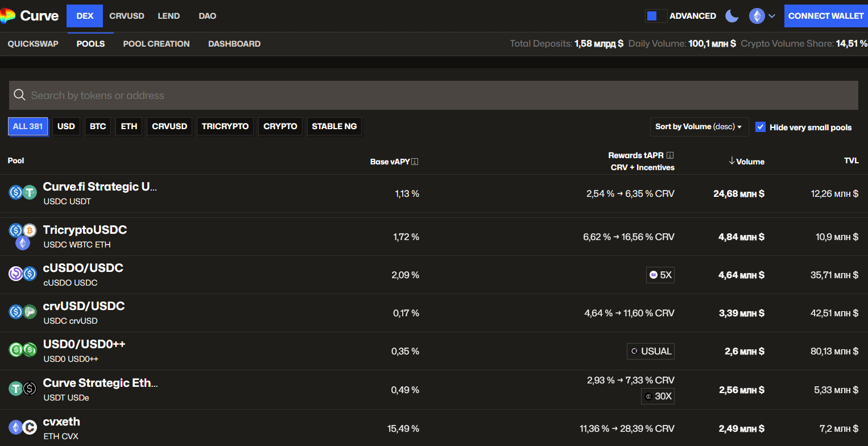
Task: Click the search tokens input field
Action: 432,95
